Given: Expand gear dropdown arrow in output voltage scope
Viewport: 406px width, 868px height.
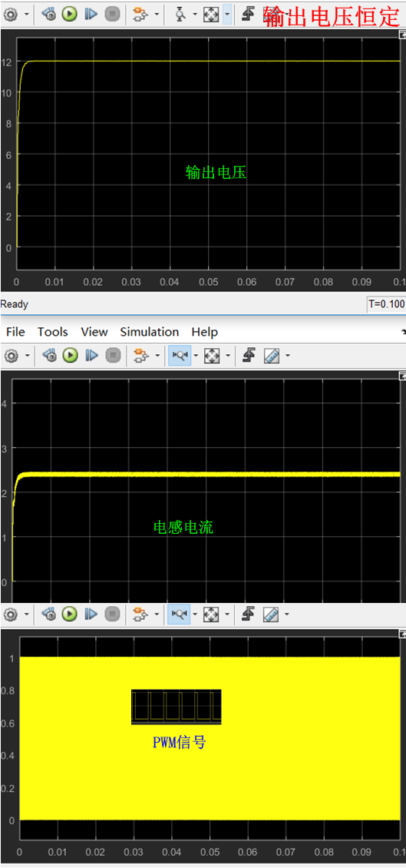Looking at the screenshot, I should (27, 15).
